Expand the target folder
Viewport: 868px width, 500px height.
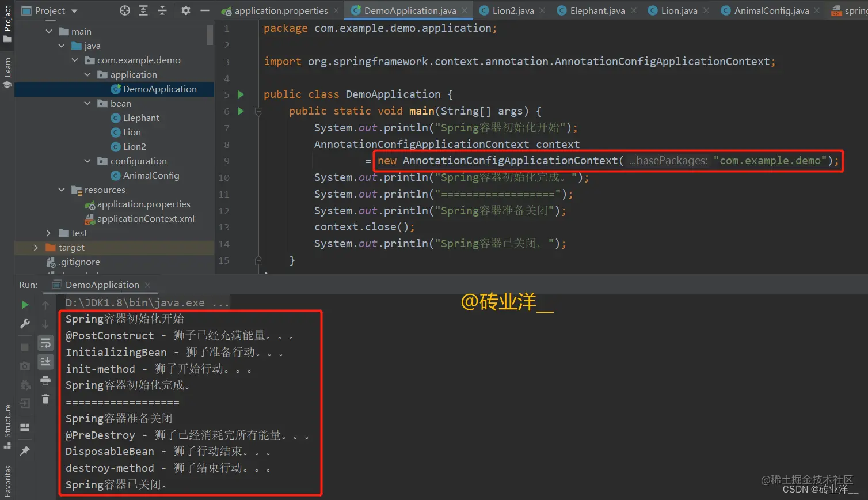click(x=35, y=247)
